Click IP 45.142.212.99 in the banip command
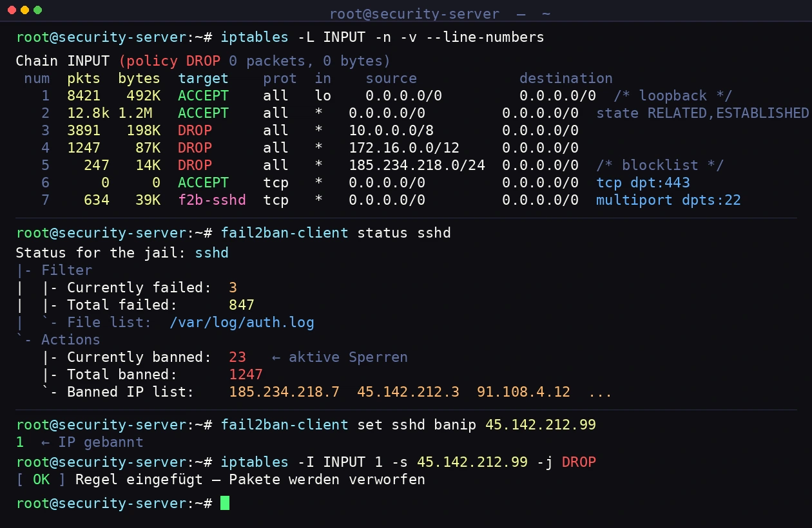This screenshot has width=812, height=528. [x=540, y=425]
